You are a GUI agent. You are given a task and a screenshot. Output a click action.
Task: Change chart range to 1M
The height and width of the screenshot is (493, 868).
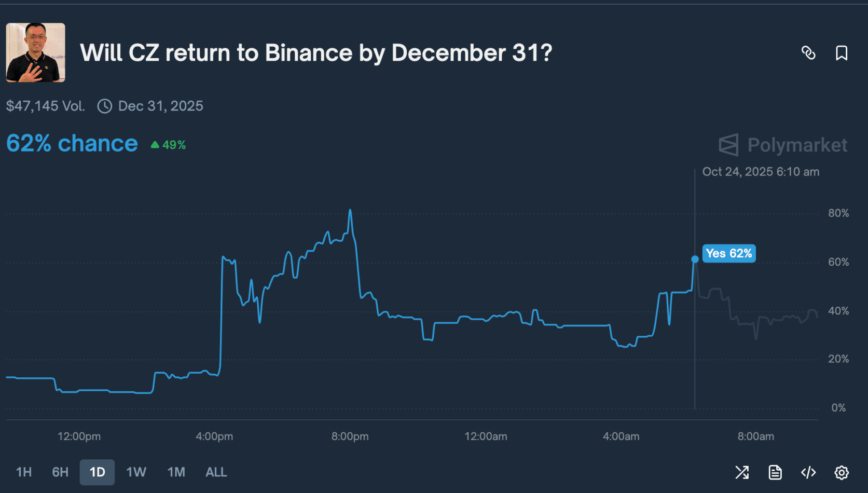tap(176, 472)
